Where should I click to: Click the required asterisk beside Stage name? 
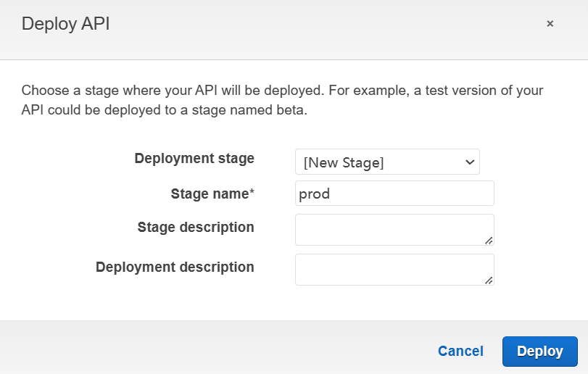tap(252, 193)
